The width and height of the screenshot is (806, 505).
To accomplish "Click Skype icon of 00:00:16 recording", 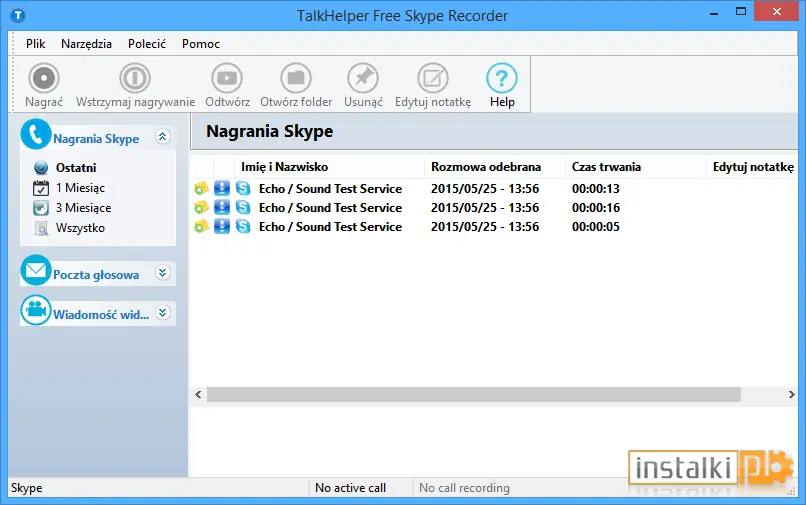I will [x=243, y=207].
